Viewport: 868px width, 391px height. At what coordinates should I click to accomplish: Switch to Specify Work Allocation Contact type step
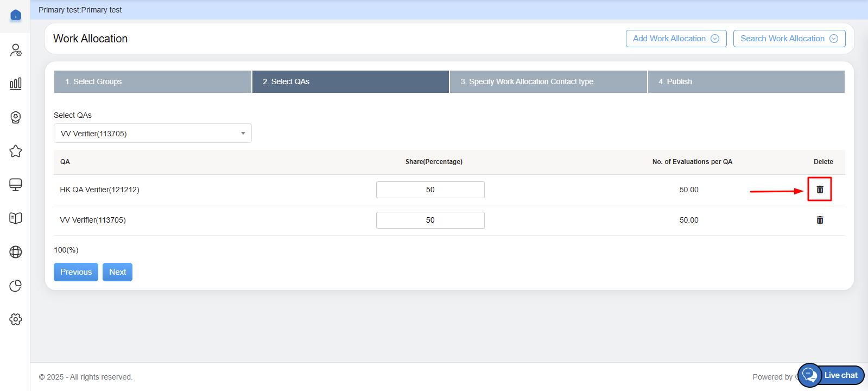pyautogui.click(x=548, y=81)
